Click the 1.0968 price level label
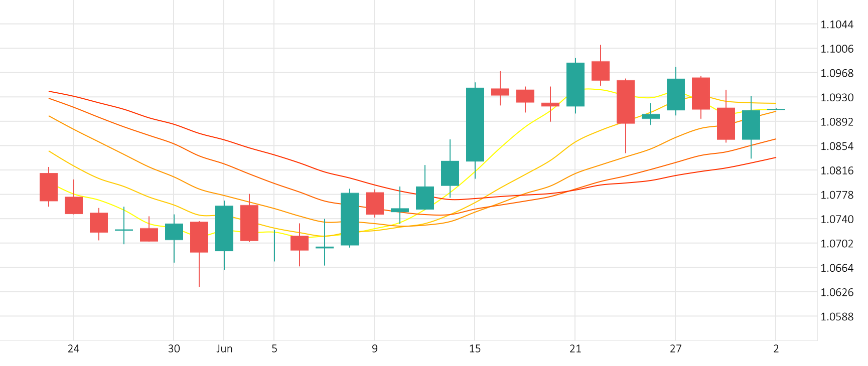 click(x=836, y=73)
